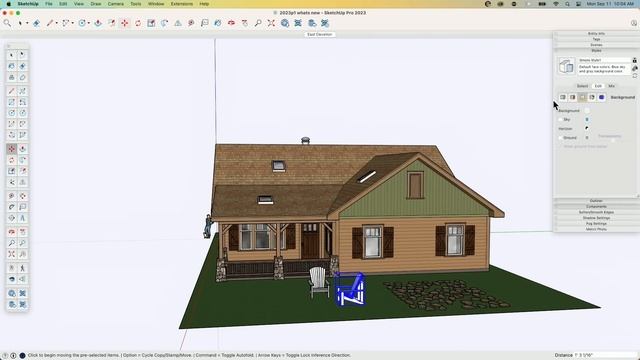
Task: Expand the Fog Settings panel
Action: [596, 224]
